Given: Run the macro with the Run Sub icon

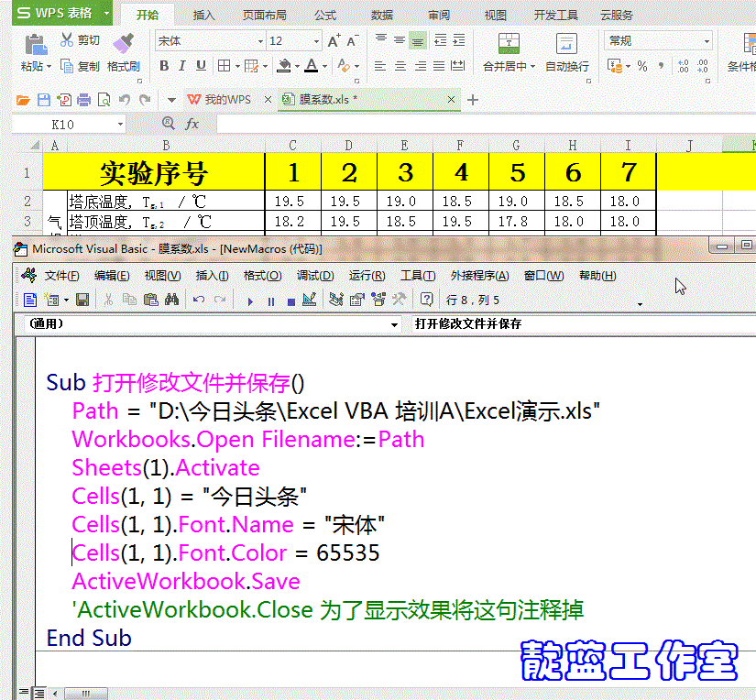Looking at the screenshot, I should 250,300.
